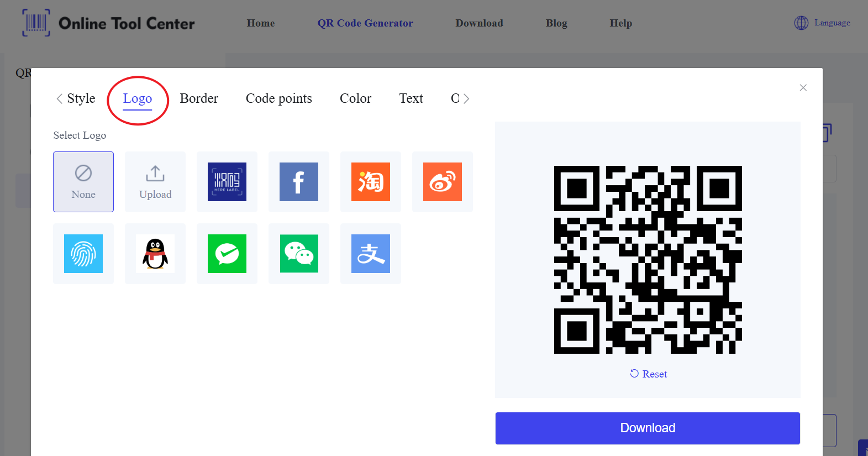This screenshot has height=456, width=868.
Task: Click the Online Tool Center barcode logo
Action: (x=36, y=23)
